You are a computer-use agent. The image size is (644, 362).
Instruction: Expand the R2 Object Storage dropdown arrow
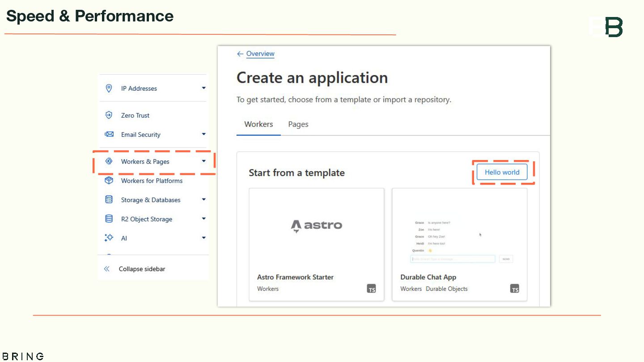pyautogui.click(x=204, y=219)
